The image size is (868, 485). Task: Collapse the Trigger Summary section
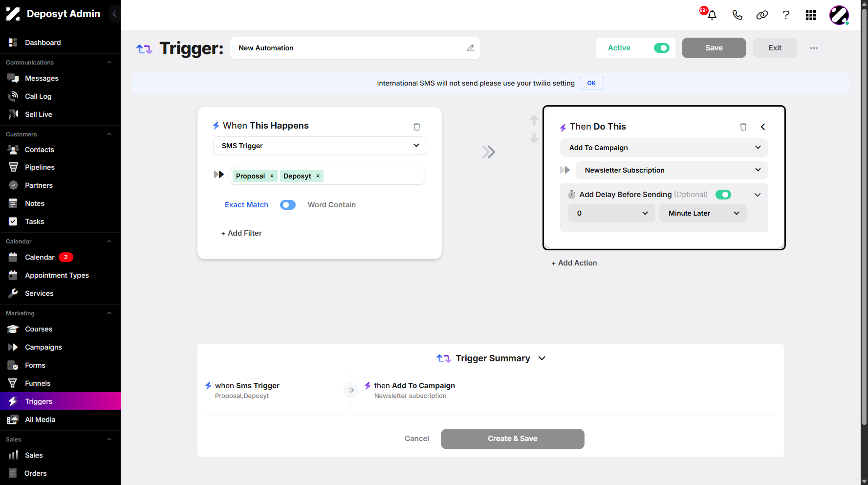pos(542,358)
